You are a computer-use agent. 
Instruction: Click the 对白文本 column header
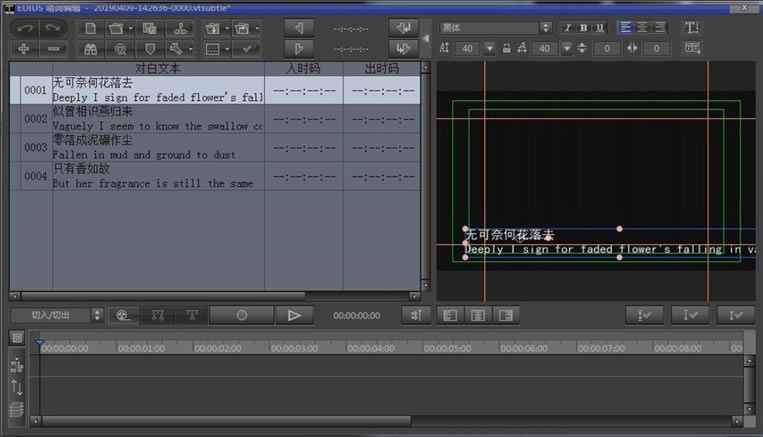[x=158, y=69]
